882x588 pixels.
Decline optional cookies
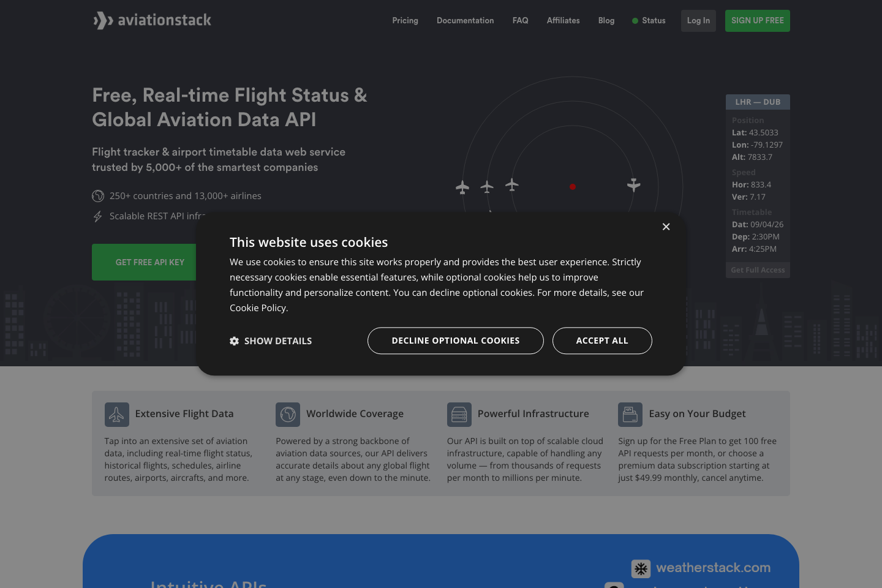tap(456, 341)
